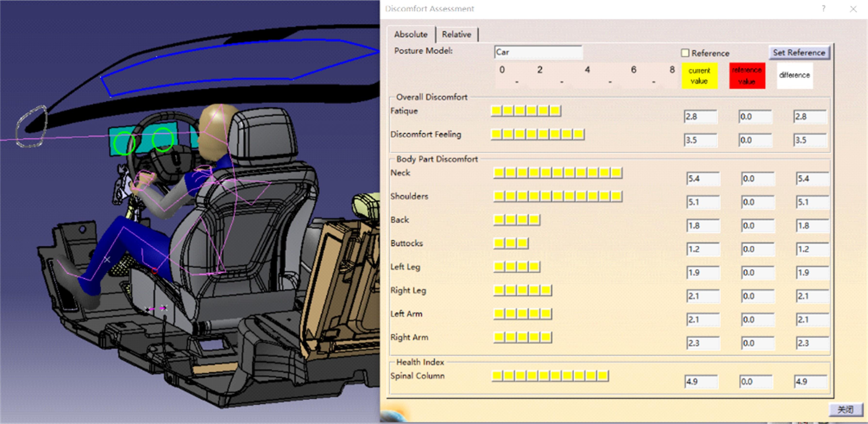Click the Fatigue current value field
The width and height of the screenshot is (868, 424).
700,117
